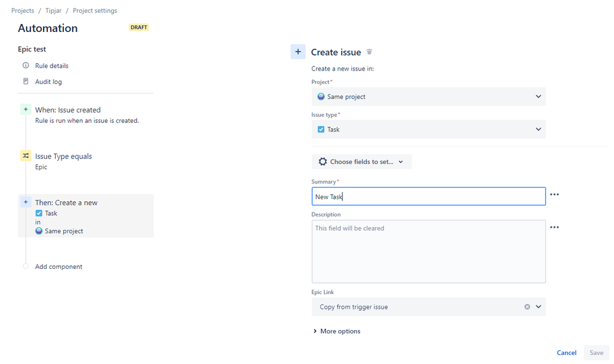Open the Audit log
Screen dimensions: 614x364
coord(48,82)
